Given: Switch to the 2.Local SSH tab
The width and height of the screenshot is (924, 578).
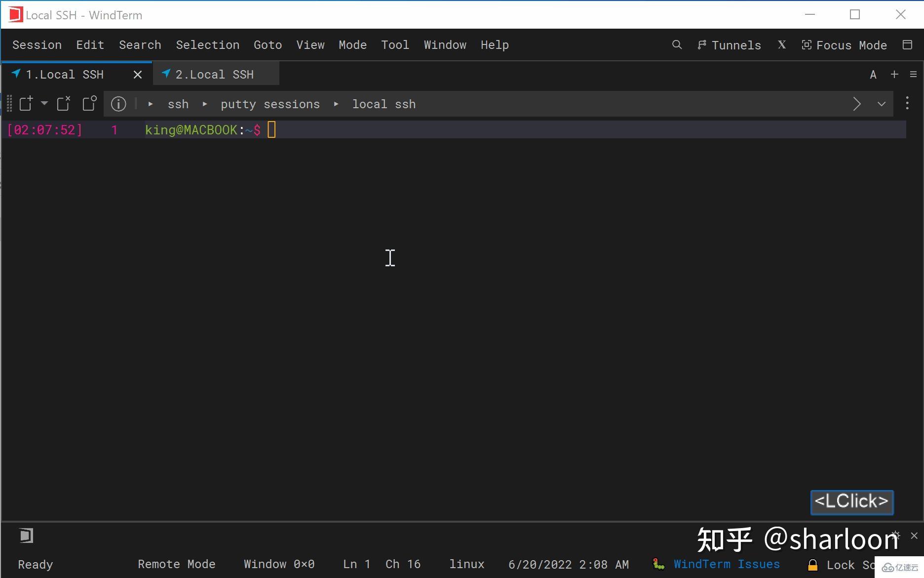Looking at the screenshot, I should click(215, 74).
